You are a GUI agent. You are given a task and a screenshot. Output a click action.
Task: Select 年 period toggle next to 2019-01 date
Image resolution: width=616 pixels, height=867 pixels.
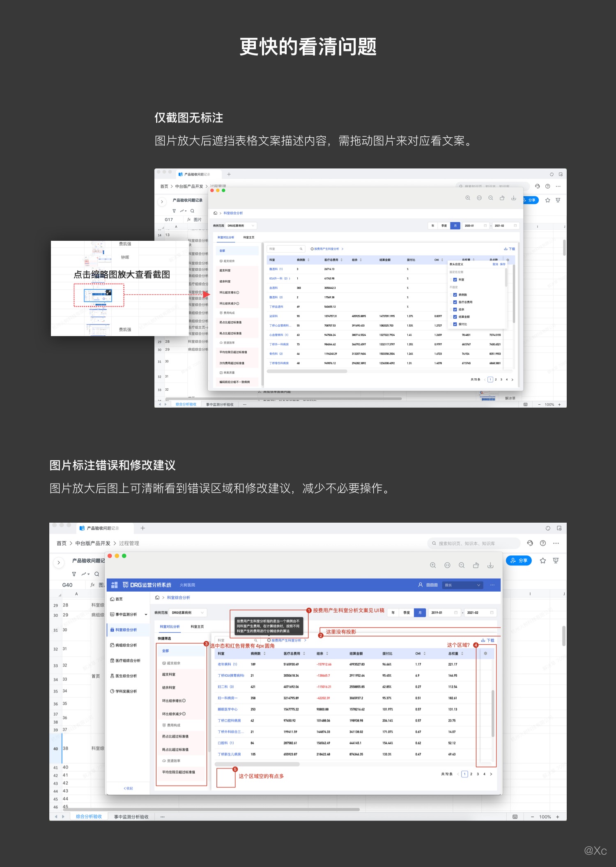point(393,613)
